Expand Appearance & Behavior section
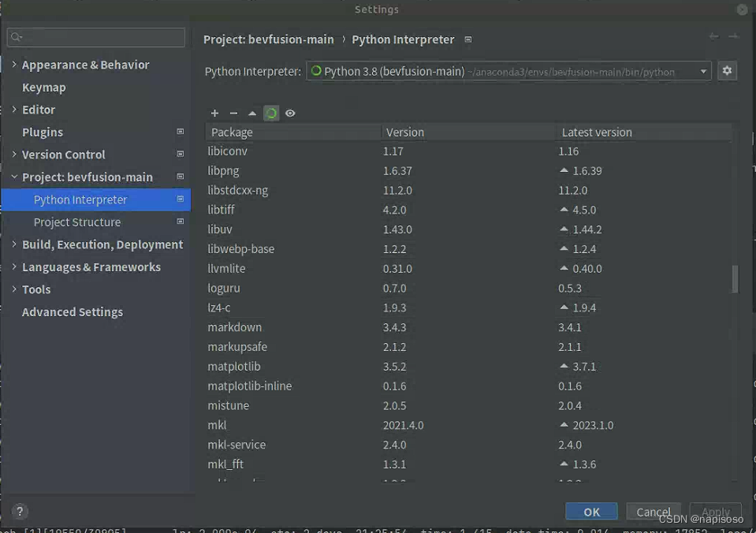The image size is (756, 533). 14,64
